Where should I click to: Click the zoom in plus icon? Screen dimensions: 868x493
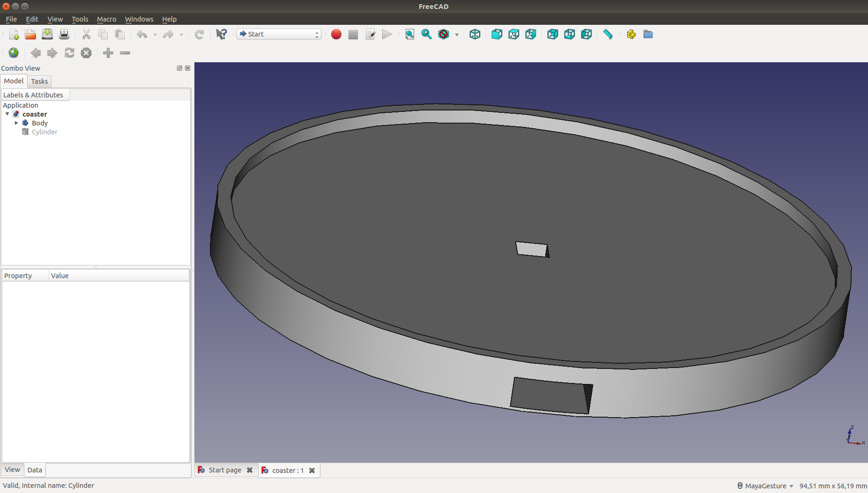(x=108, y=53)
